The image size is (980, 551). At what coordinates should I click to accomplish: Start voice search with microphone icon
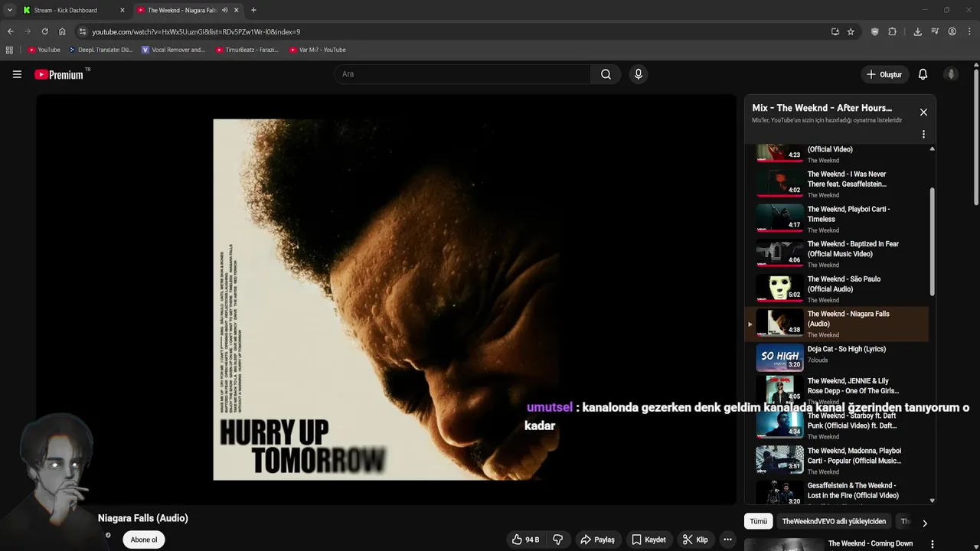(x=638, y=74)
